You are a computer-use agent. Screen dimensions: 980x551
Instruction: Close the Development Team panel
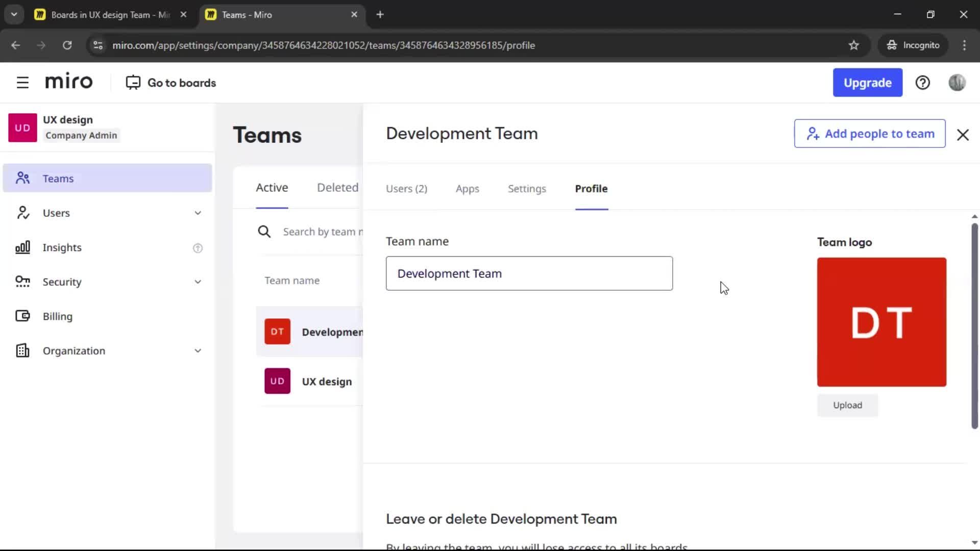(x=963, y=135)
